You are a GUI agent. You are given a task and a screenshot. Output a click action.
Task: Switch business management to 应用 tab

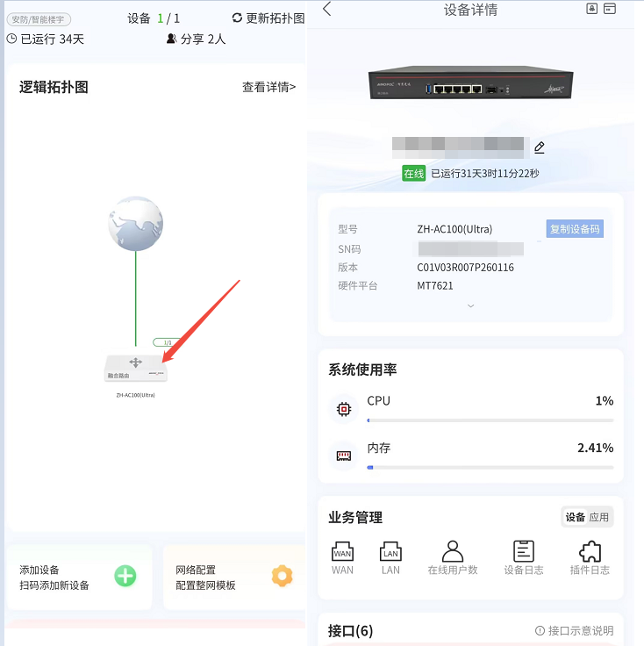(x=598, y=517)
